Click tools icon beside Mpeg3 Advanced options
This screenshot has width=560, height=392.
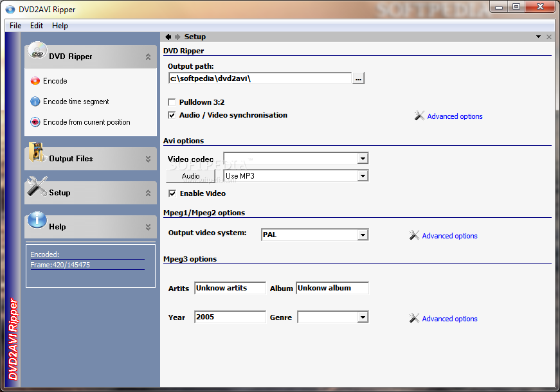click(414, 318)
